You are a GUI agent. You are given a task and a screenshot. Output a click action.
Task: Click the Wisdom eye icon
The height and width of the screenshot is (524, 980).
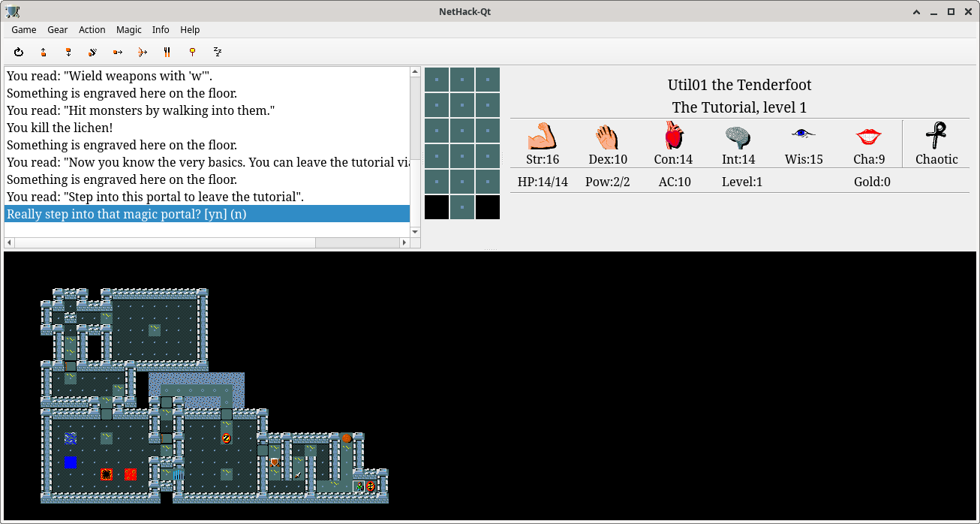(x=803, y=134)
